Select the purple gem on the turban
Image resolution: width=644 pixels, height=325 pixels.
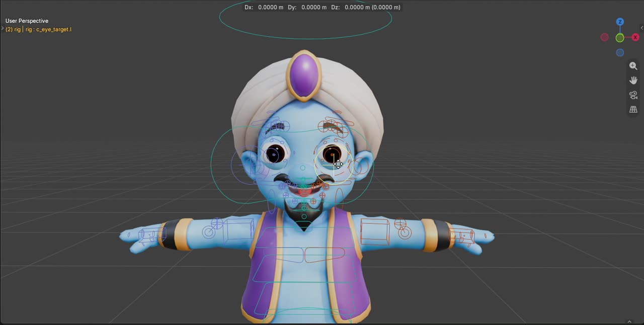pos(304,75)
